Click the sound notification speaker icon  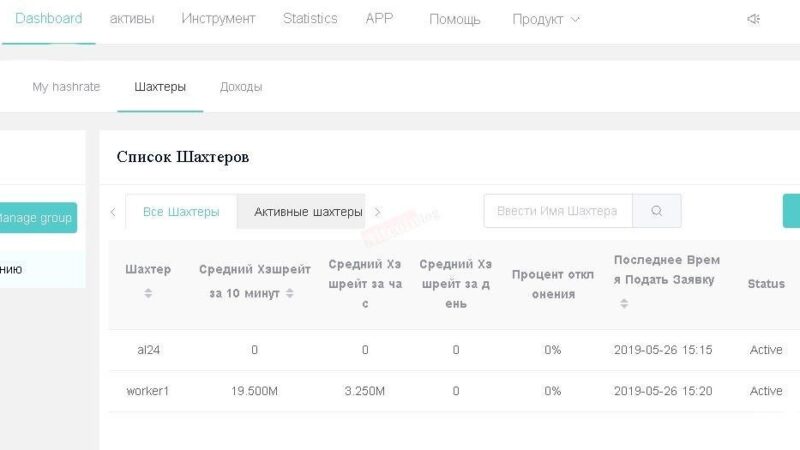coord(754,19)
